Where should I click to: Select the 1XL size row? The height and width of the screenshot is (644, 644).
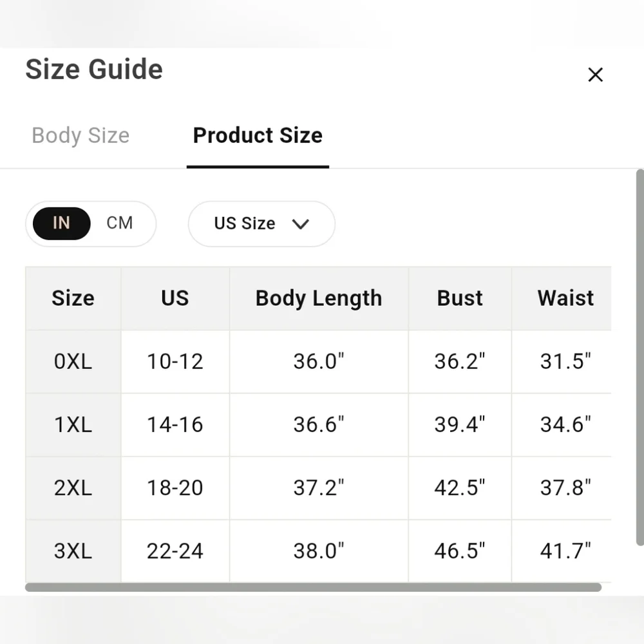pyautogui.click(x=318, y=424)
